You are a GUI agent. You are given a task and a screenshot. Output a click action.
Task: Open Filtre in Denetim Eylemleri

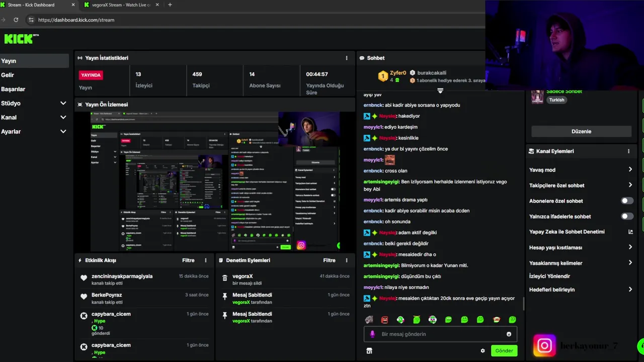pyautogui.click(x=329, y=260)
